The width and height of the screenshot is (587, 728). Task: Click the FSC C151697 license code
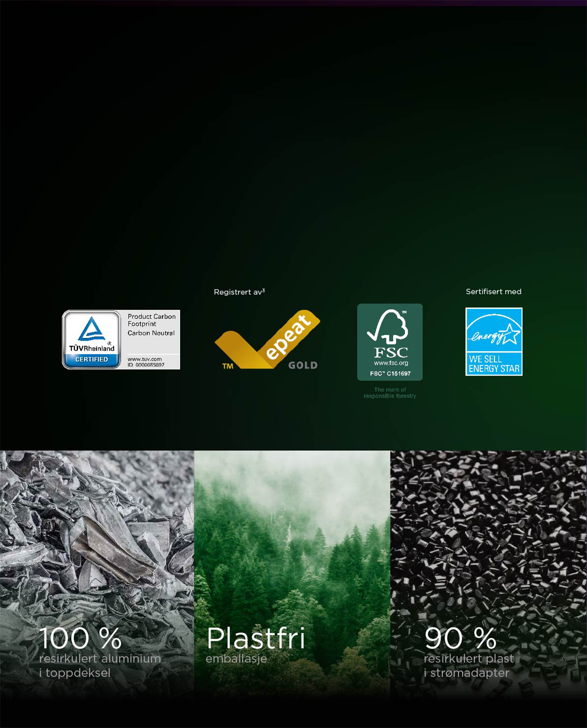(390, 374)
